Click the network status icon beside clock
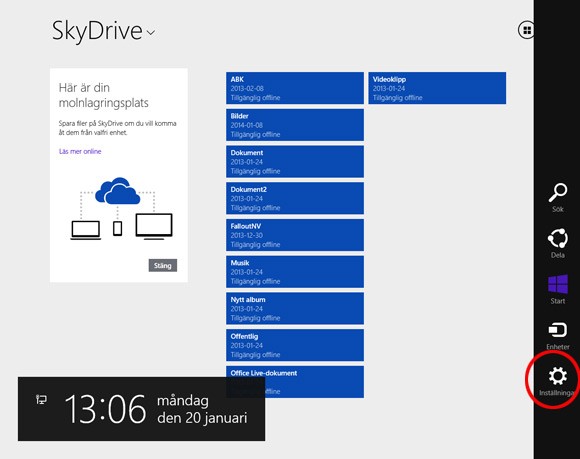Viewport: 580px width, 459px height. (41, 399)
